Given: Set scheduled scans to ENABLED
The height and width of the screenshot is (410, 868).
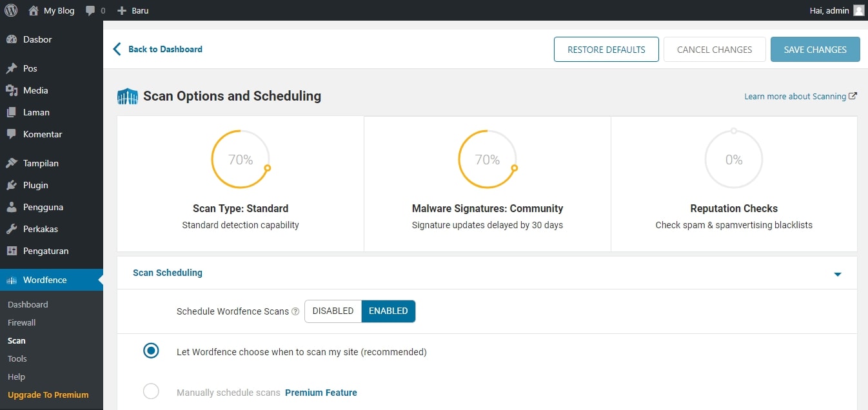Looking at the screenshot, I should (388, 311).
